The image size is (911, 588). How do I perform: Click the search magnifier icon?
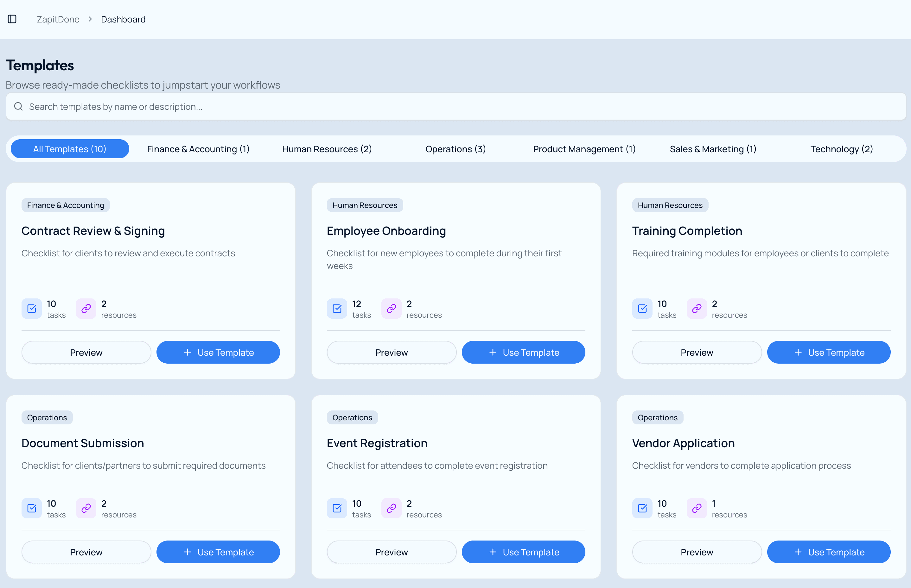(x=18, y=106)
